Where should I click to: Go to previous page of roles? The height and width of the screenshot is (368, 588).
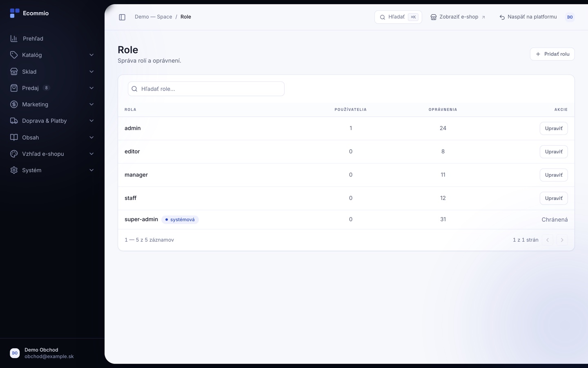[x=548, y=240]
